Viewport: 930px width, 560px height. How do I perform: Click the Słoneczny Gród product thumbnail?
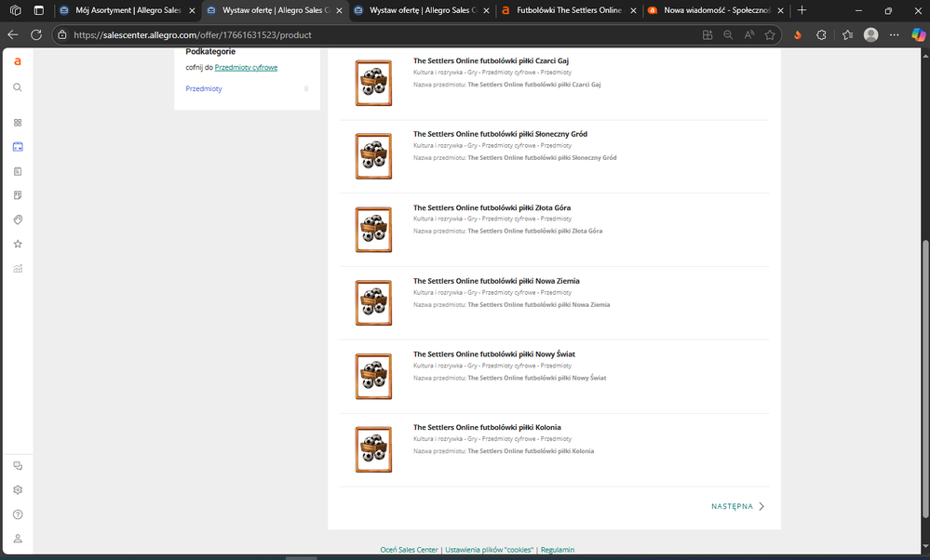373,156
